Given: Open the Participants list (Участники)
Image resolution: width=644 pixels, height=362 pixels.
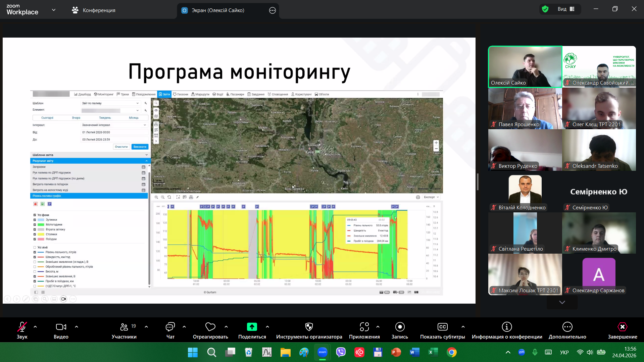Looking at the screenshot, I should click(x=124, y=327).
